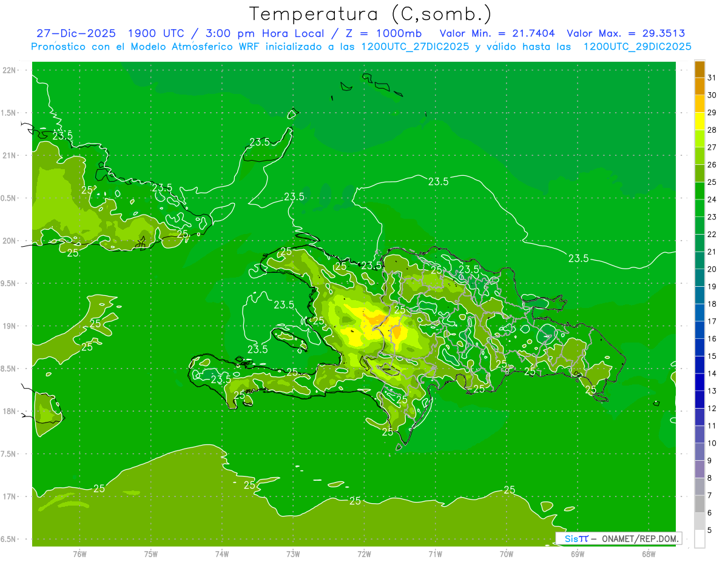The image size is (728, 562).
Task: Click the title "Temperatura (C,somb.)"
Action: (371, 13)
